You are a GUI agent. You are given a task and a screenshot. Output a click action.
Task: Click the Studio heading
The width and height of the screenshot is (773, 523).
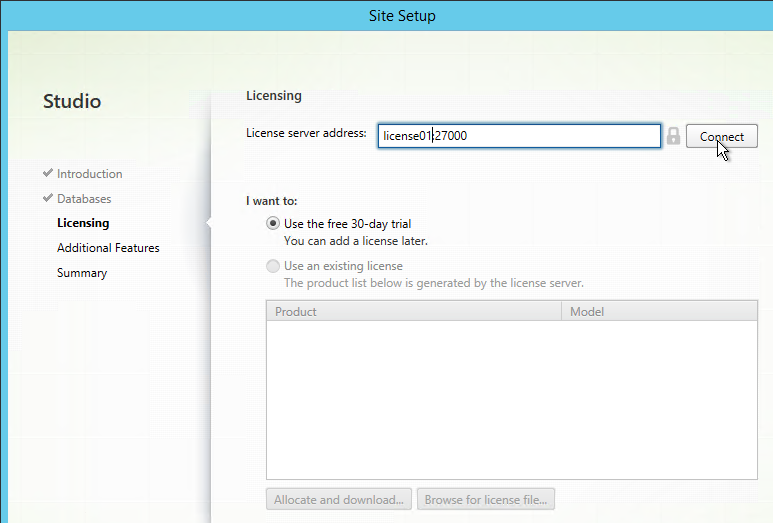tap(72, 101)
